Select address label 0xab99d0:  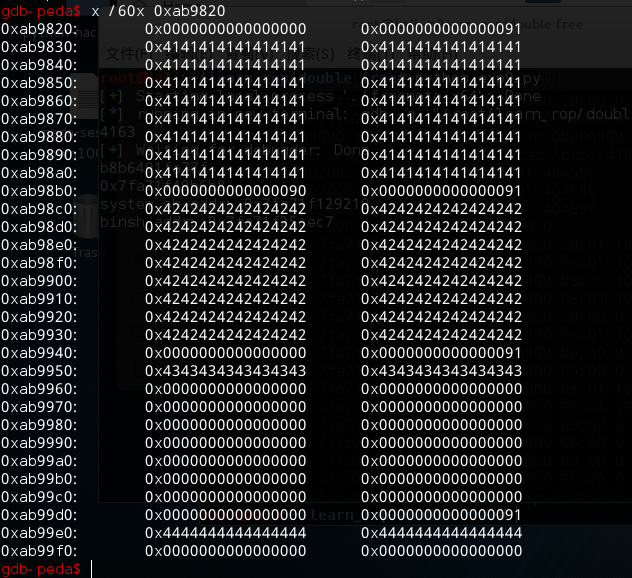tap(39, 515)
